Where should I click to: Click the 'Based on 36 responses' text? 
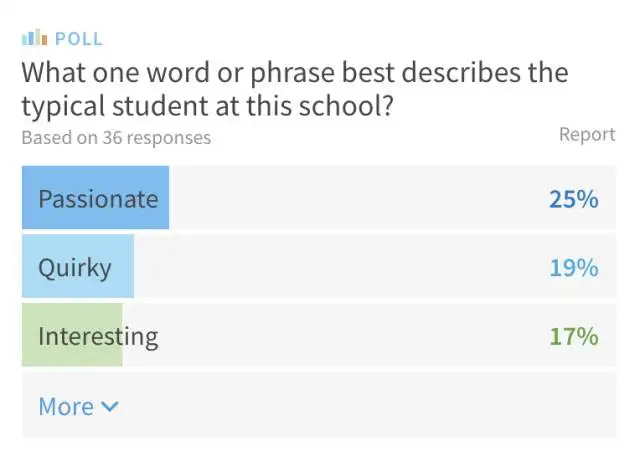click(x=116, y=138)
